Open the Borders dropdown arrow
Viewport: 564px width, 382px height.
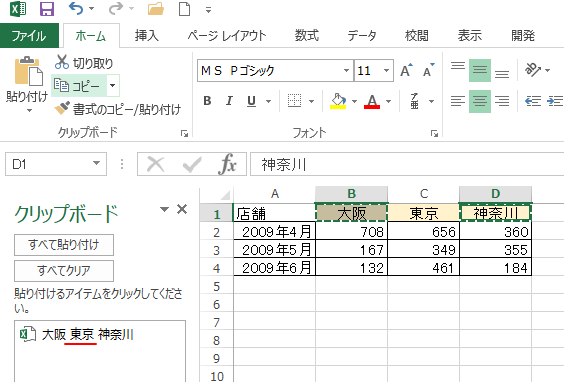(x=311, y=101)
